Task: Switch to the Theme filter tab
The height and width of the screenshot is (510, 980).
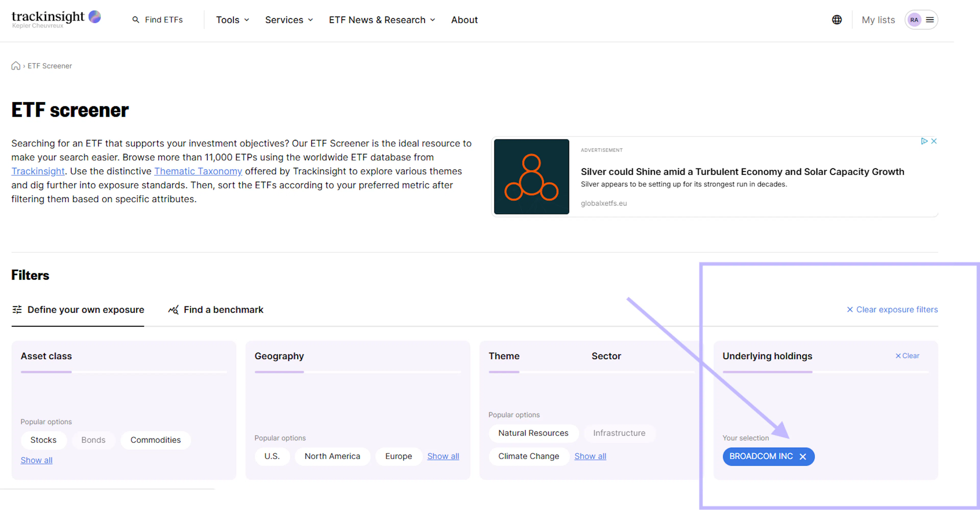Action: pyautogui.click(x=504, y=356)
